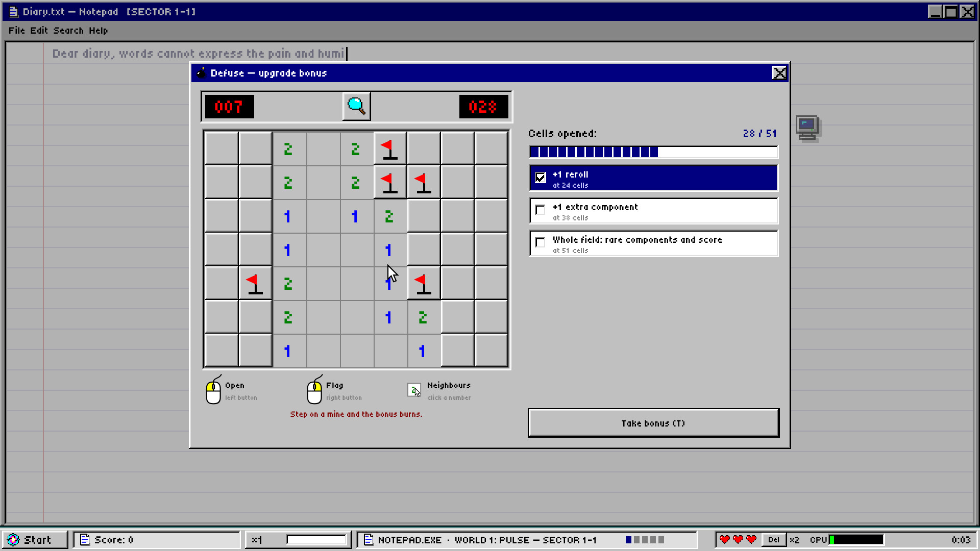Click the Cells opened progress bar
The height and width of the screenshot is (551, 980).
(x=653, y=152)
